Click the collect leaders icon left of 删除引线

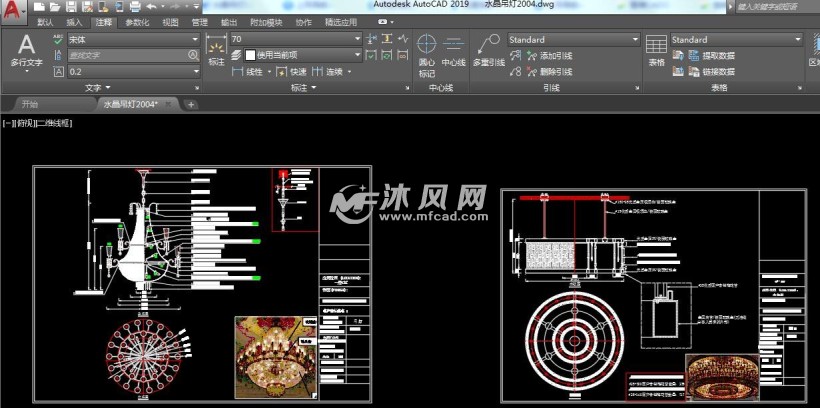click(516, 72)
